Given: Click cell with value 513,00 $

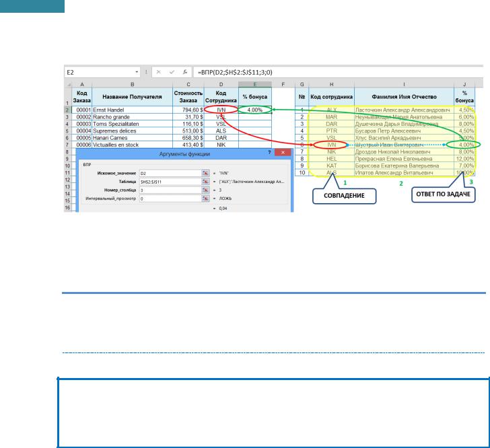Looking at the screenshot, I should pos(188,131).
